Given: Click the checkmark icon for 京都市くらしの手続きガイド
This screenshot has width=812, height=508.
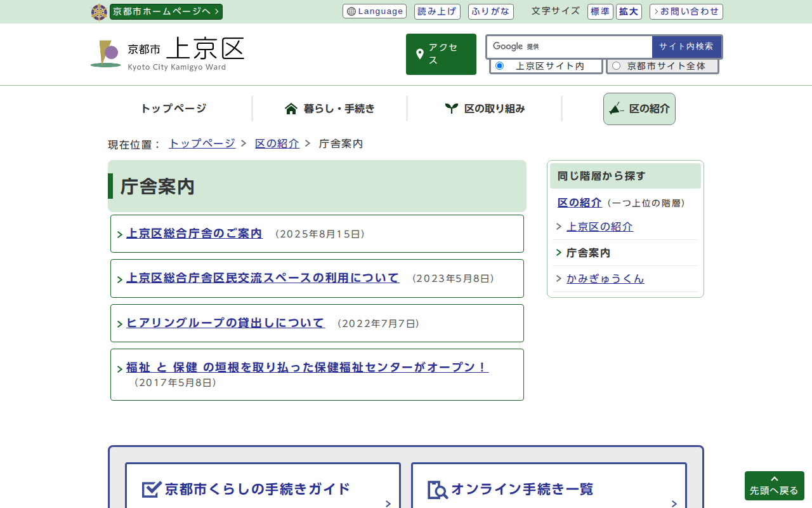Looking at the screenshot, I should [152, 489].
